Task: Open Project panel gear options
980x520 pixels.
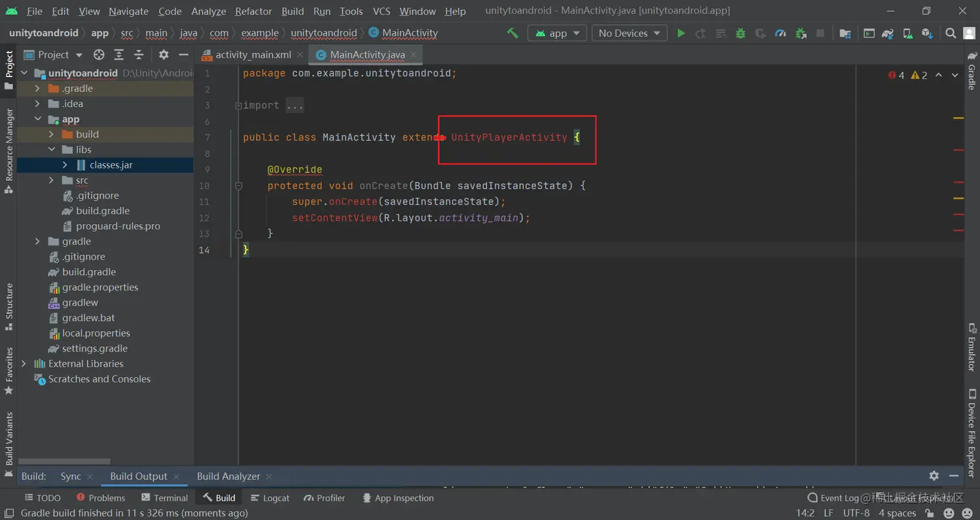Action: click(x=163, y=55)
